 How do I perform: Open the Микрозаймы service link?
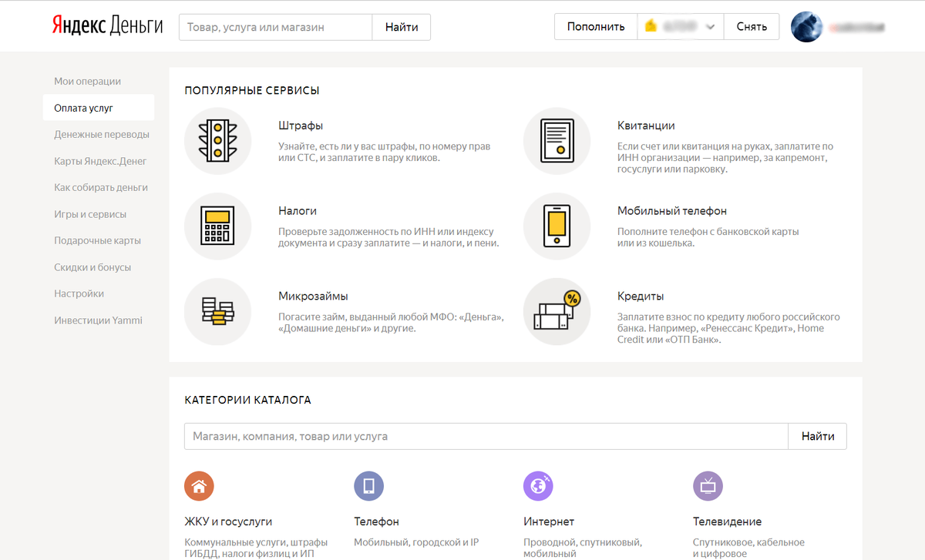point(313,296)
